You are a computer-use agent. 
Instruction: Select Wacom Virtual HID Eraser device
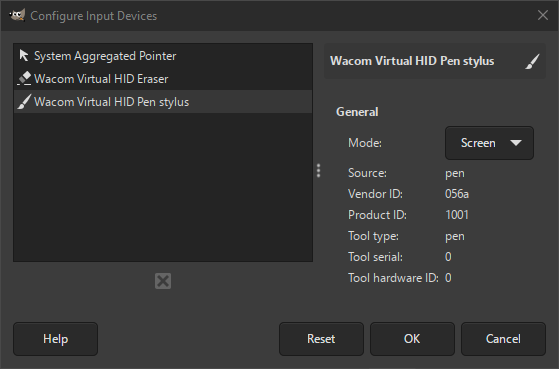pyautogui.click(x=163, y=79)
